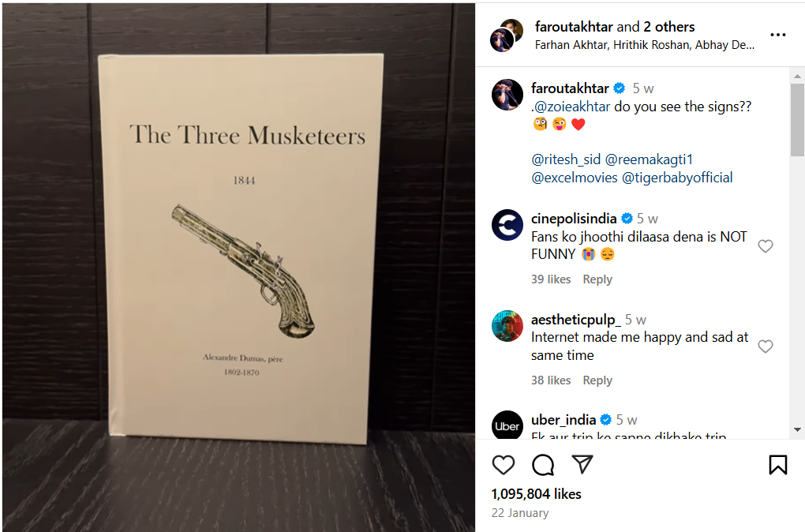The width and height of the screenshot is (805, 532).
Task: Share post via paper plane icon
Action: coord(582,464)
